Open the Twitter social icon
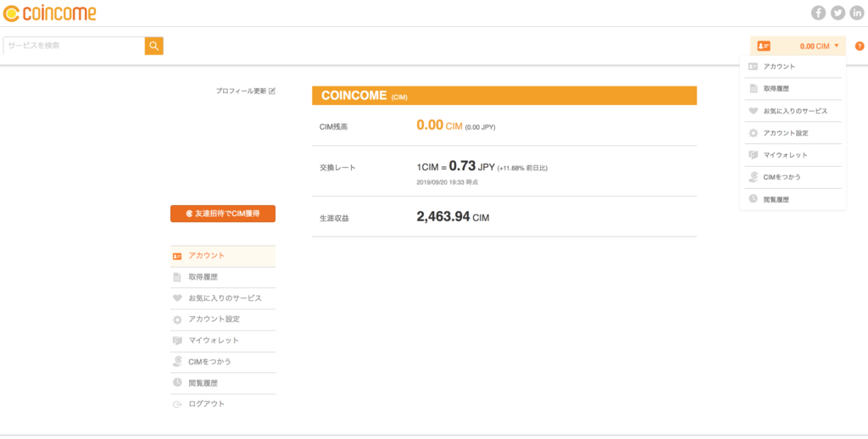868x439 pixels. click(837, 13)
